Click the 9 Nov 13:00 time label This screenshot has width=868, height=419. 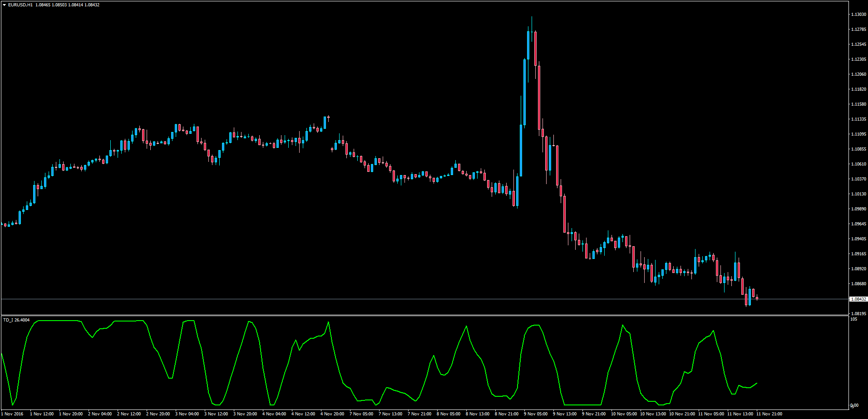(565, 414)
